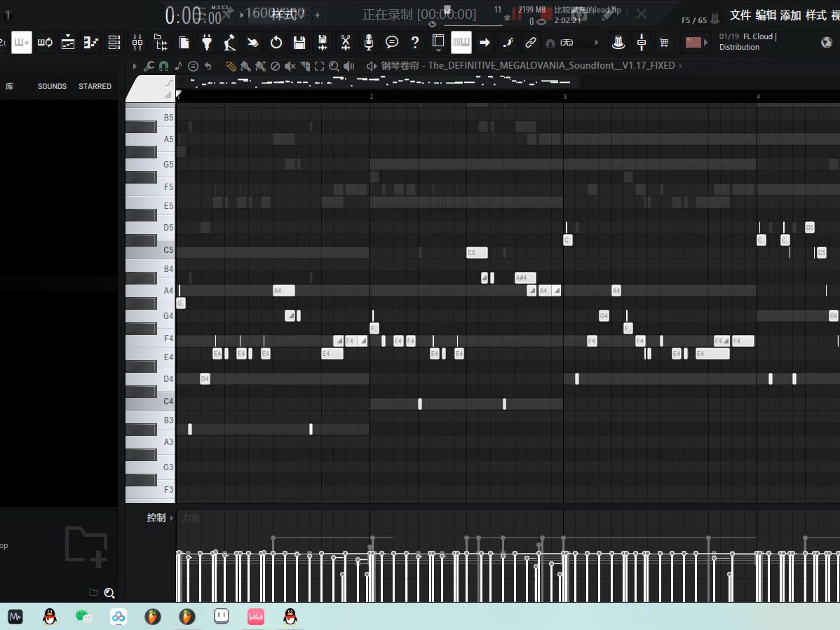Open piano roll options arrow menu
840x630 pixels.
click(x=135, y=66)
